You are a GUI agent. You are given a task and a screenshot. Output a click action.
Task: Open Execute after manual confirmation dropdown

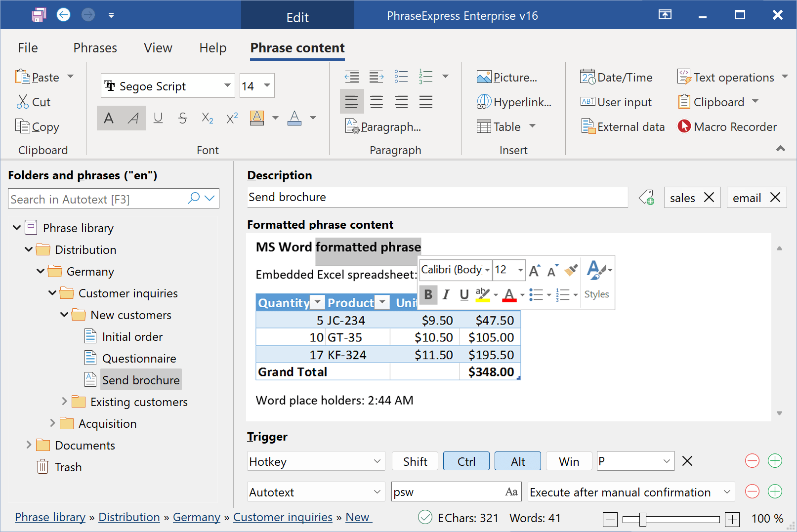click(x=631, y=492)
